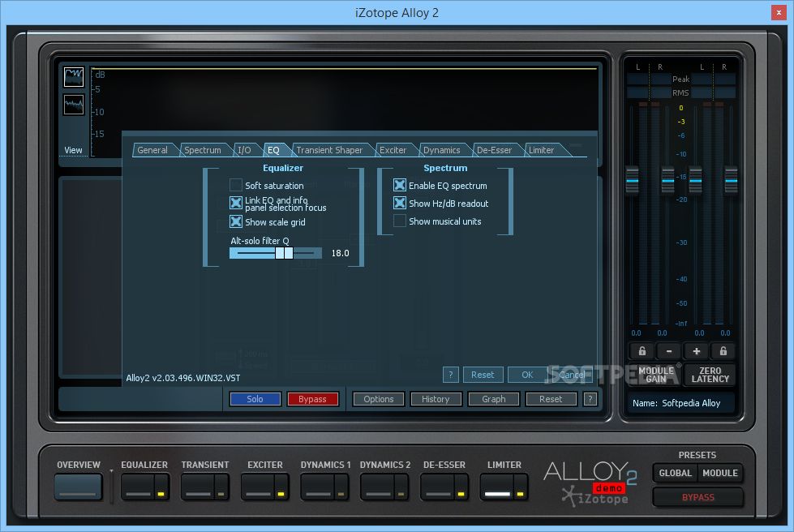Open the Dynamics 1 module
This screenshot has width=794, height=532.
point(317,487)
